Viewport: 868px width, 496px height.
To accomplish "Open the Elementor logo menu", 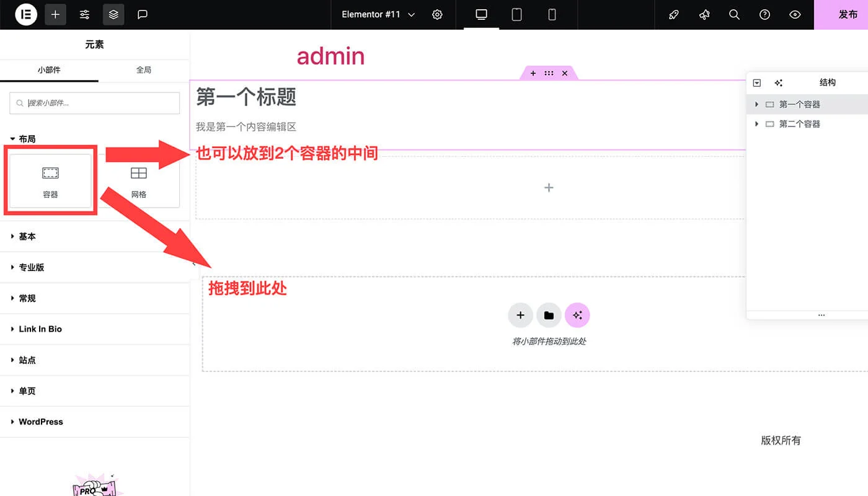I will pyautogui.click(x=25, y=14).
